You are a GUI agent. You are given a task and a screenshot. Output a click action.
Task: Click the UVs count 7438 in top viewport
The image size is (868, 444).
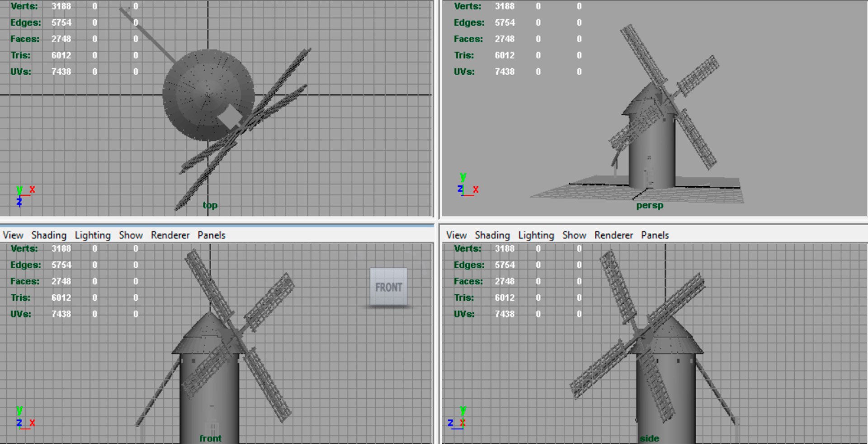(x=61, y=71)
